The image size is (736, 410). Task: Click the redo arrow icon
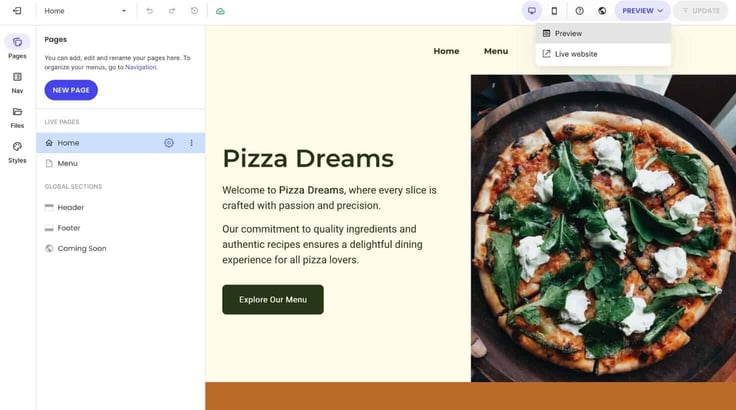point(172,11)
